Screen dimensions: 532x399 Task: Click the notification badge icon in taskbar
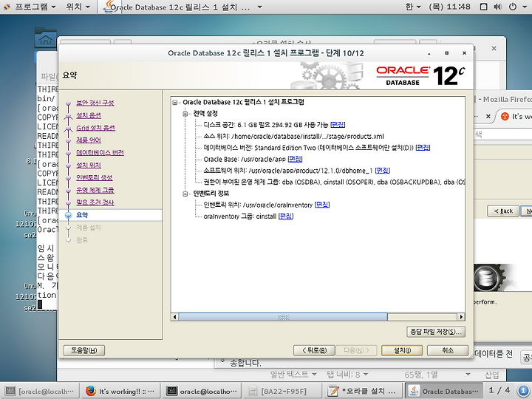523,391
